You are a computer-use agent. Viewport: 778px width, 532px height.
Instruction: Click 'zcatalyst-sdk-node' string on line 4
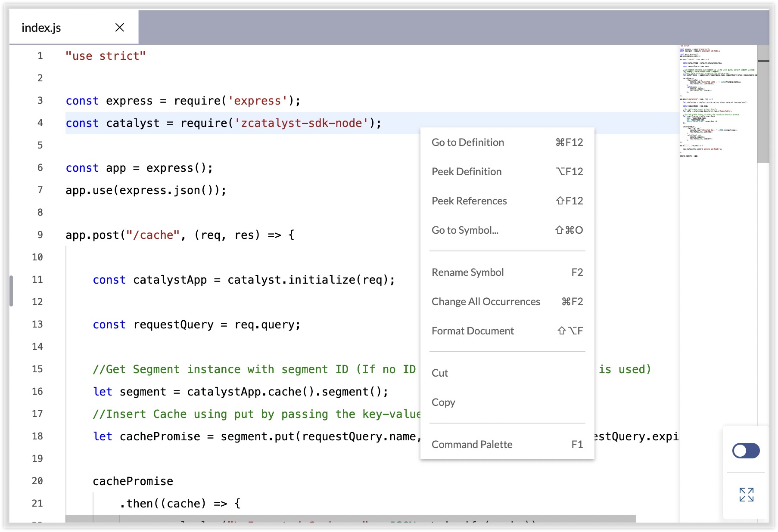301,123
